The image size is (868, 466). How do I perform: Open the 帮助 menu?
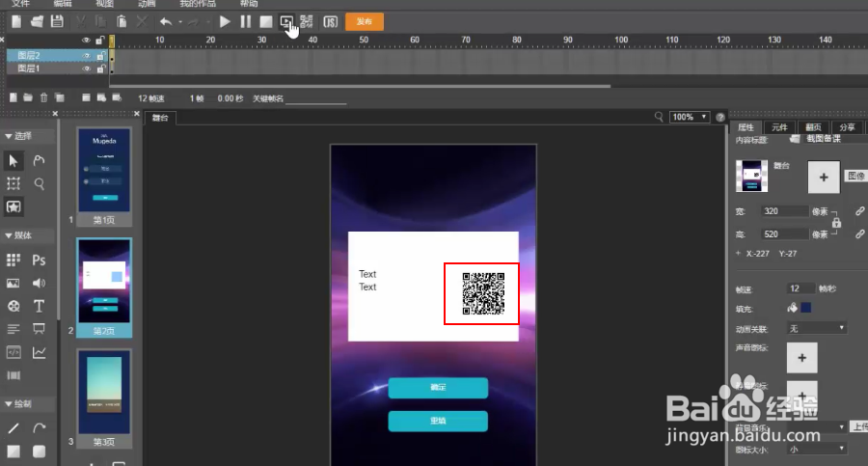point(249,3)
